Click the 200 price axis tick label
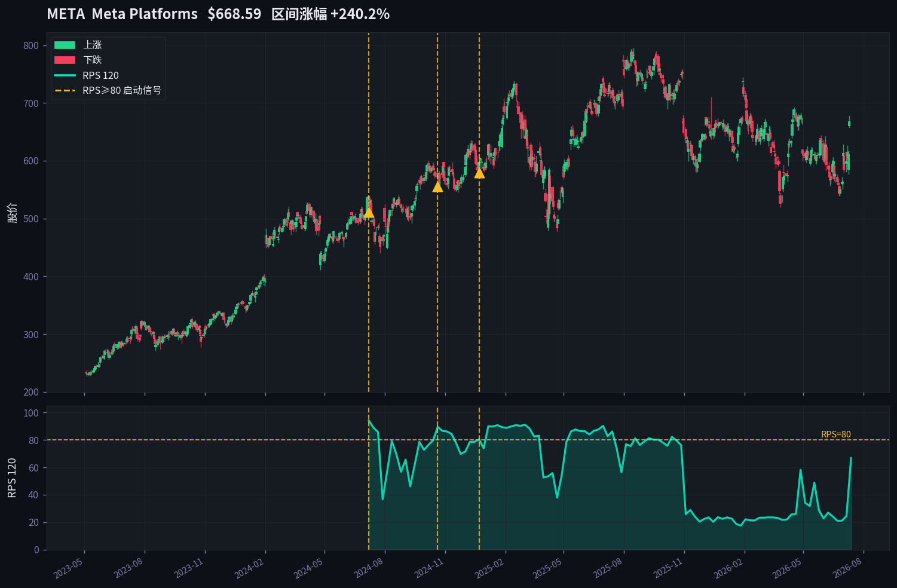Screen dimensions: 897x588 click(31, 393)
